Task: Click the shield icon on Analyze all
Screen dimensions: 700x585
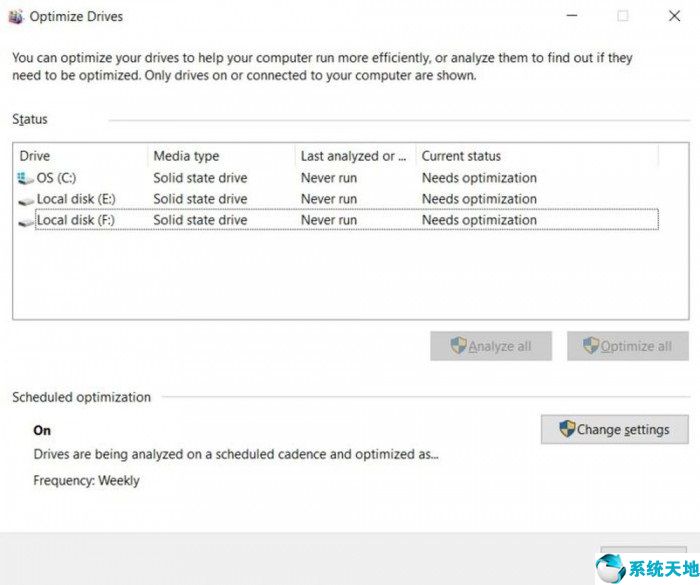Action: [458, 346]
